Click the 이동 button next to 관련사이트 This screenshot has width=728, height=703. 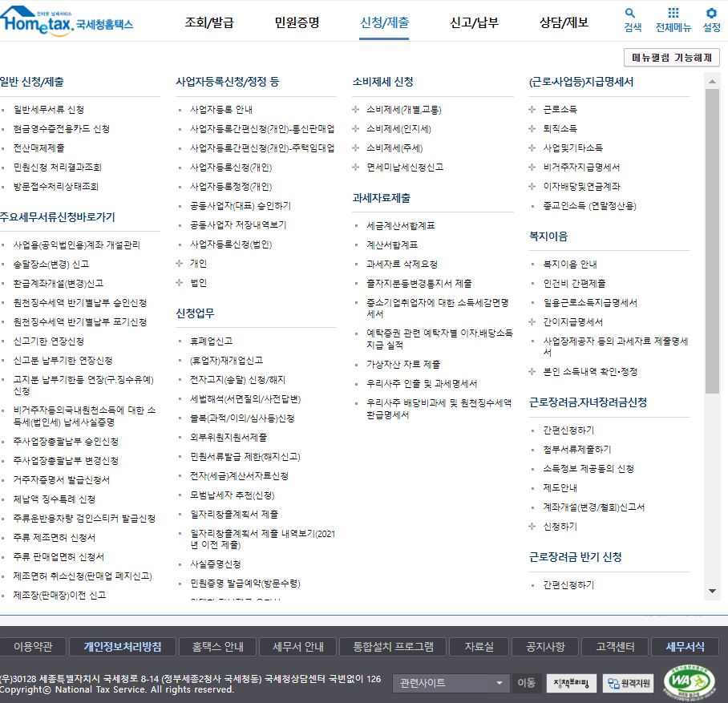[x=526, y=683]
